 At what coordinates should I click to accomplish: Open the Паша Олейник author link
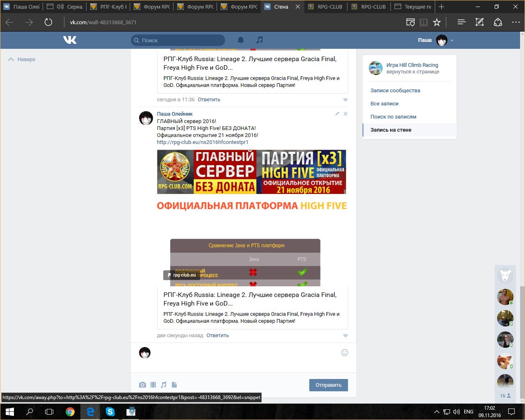click(175, 114)
